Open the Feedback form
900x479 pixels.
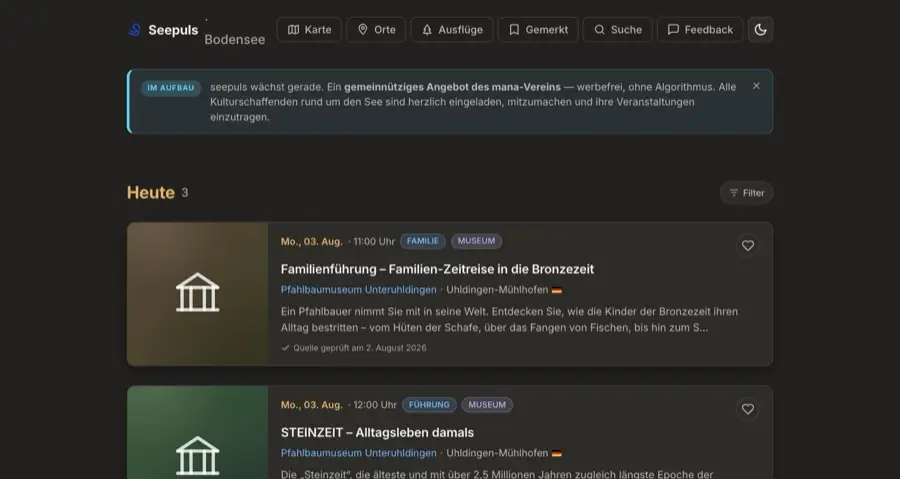(700, 30)
